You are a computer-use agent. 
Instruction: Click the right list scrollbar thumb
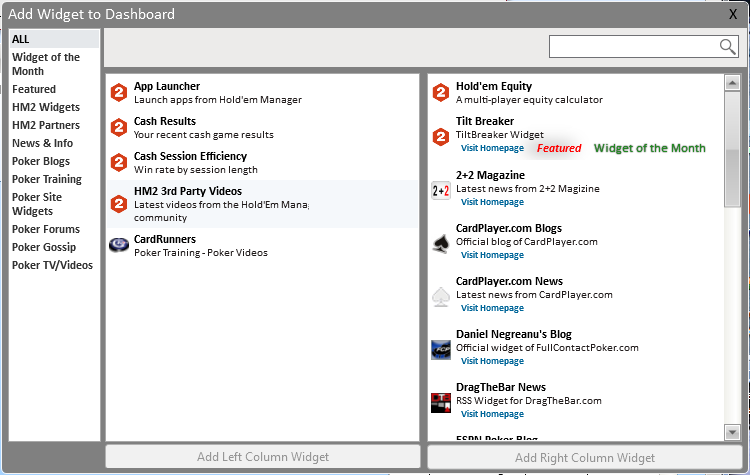(732, 149)
